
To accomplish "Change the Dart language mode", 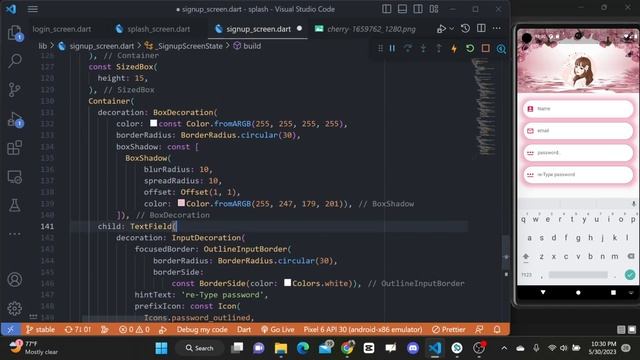I will (x=244, y=329).
